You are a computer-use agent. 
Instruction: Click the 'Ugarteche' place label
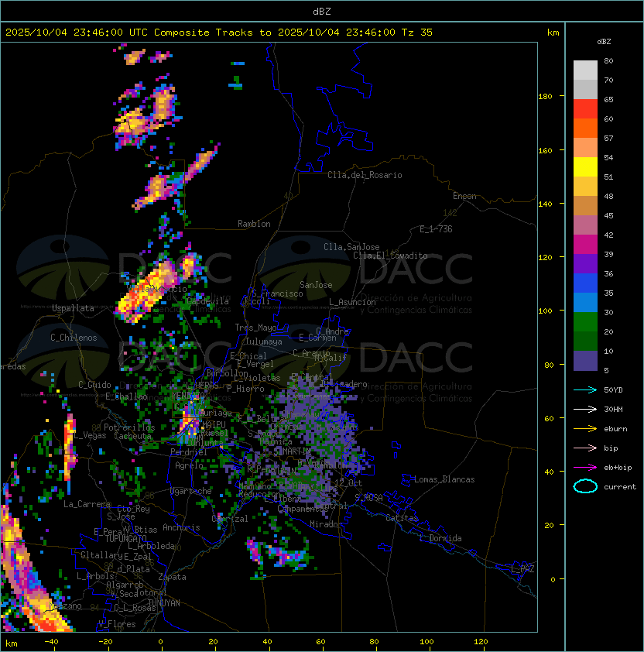pyautogui.click(x=191, y=491)
